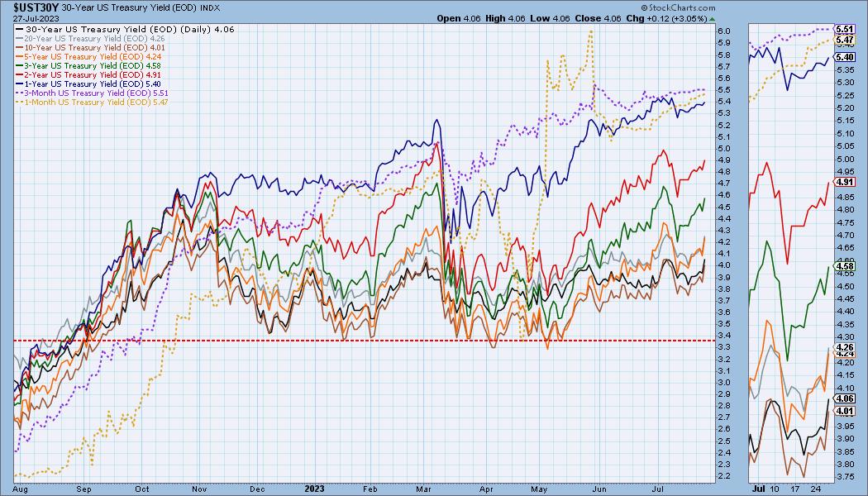The width and height of the screenshot is (868, 496).
Task: Click the Apr label on the main time axis
Action: coord(486,489)
